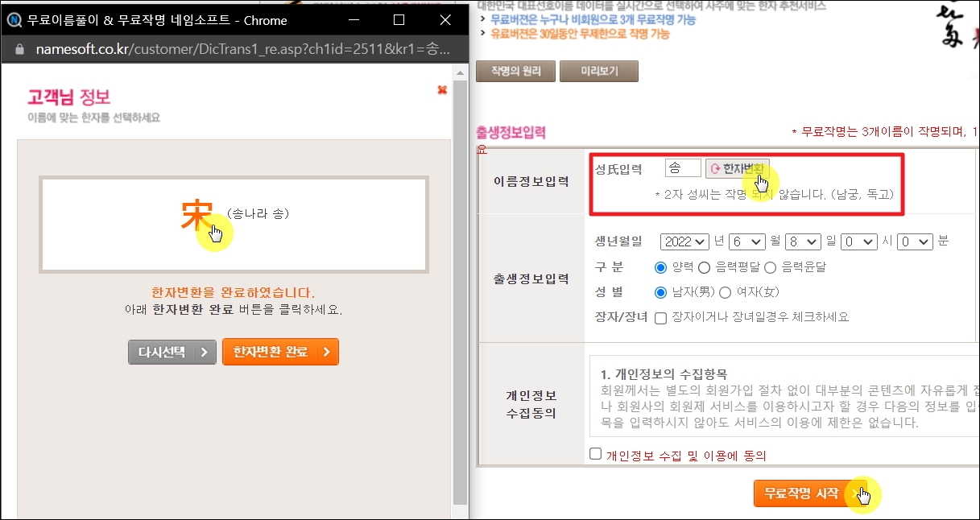Screen dimensions: 980x520
Task: Click the 유료버전은 30일동안 무제한으로 text line
Action: [580, 34]
